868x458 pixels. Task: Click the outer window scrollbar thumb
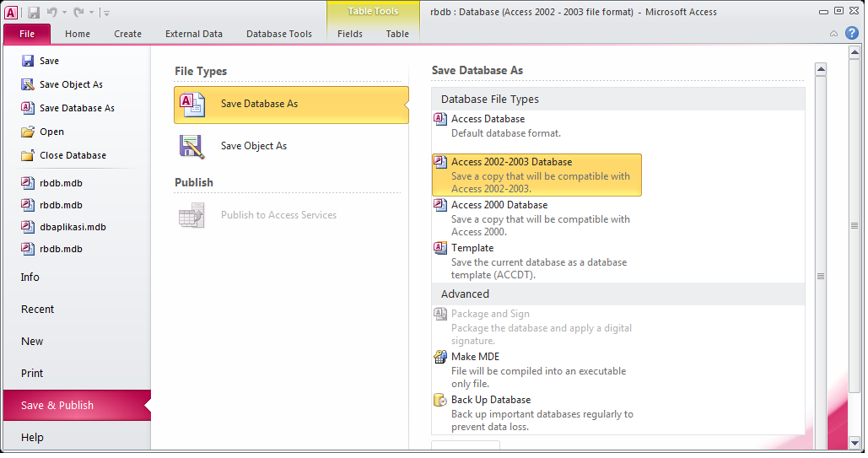coord(855,226)
